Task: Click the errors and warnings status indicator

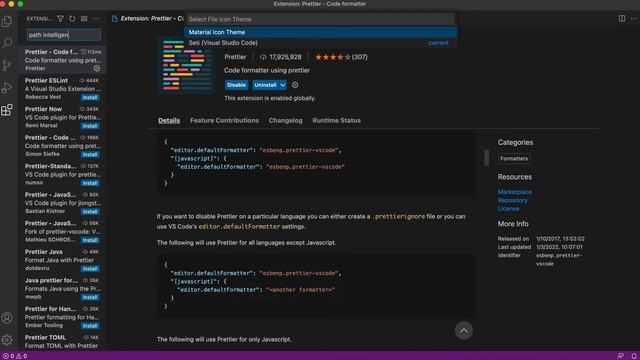Action: [x=15, y=356]
